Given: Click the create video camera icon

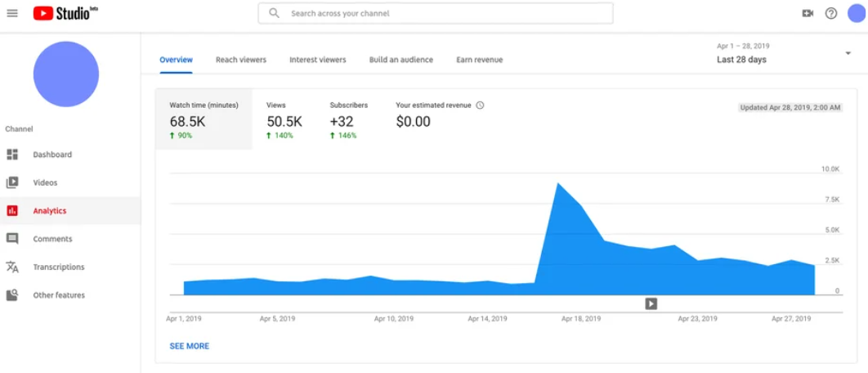Looking at the screenshot, I should [808, 13].
